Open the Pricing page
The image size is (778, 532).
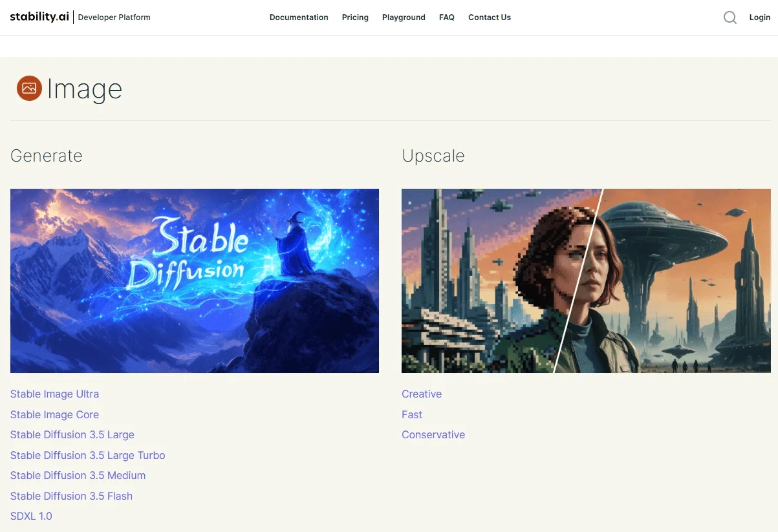coord(355,17)
